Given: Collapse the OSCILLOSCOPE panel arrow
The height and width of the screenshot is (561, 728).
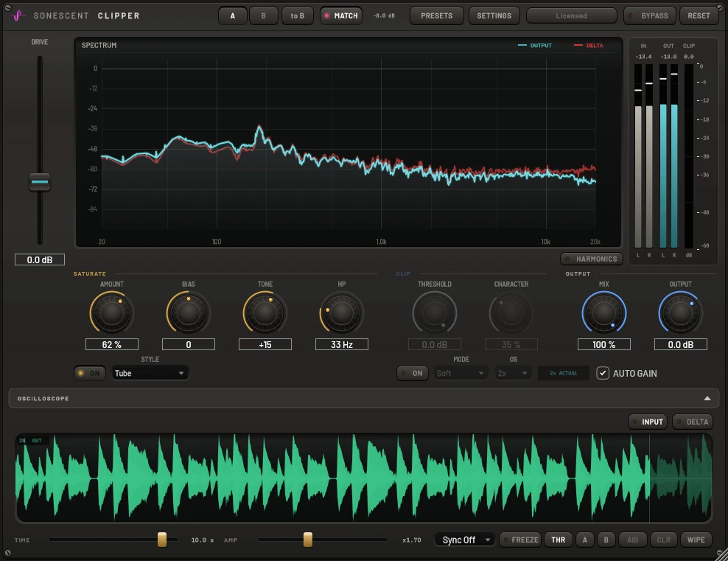Looking at the screenshot, I should click(x=707, y=399).
